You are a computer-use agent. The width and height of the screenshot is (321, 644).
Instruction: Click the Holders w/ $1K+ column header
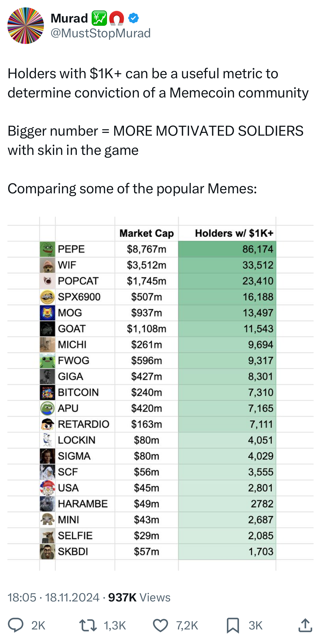(x=234, y=233)
